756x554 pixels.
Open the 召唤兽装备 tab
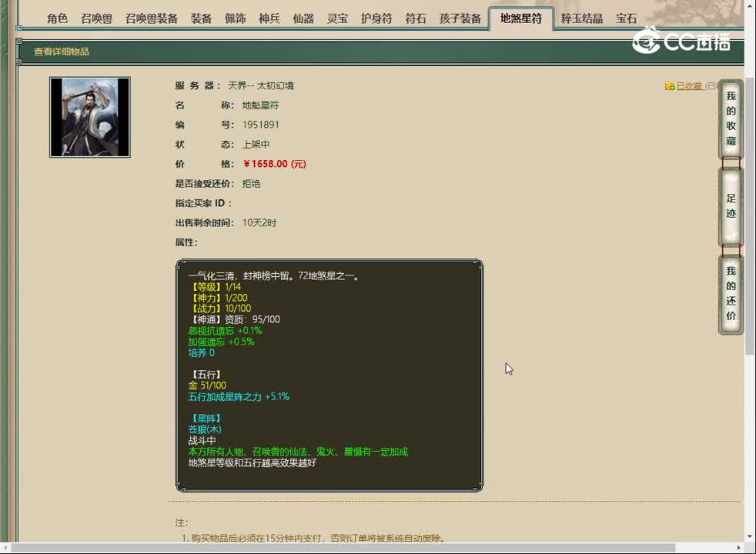pyautogui.click(x=152, y=18)
